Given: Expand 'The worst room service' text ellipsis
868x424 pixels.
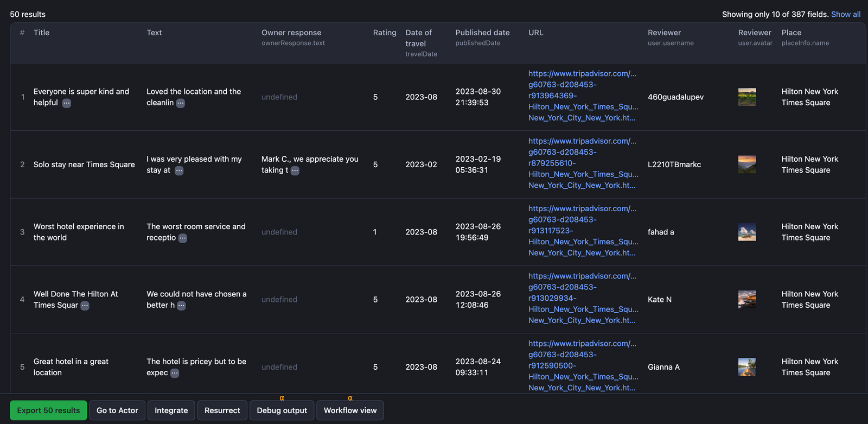Looking at the screenshot, I should (x=183, y=238).
